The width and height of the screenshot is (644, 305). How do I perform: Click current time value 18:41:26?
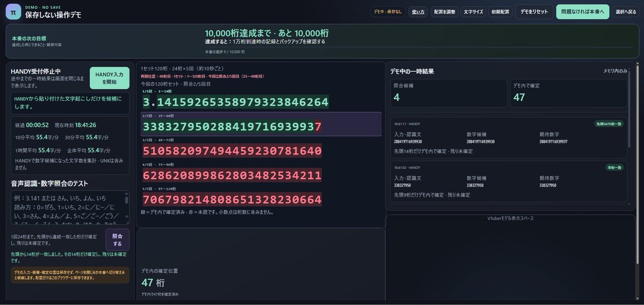coord(85,125)
